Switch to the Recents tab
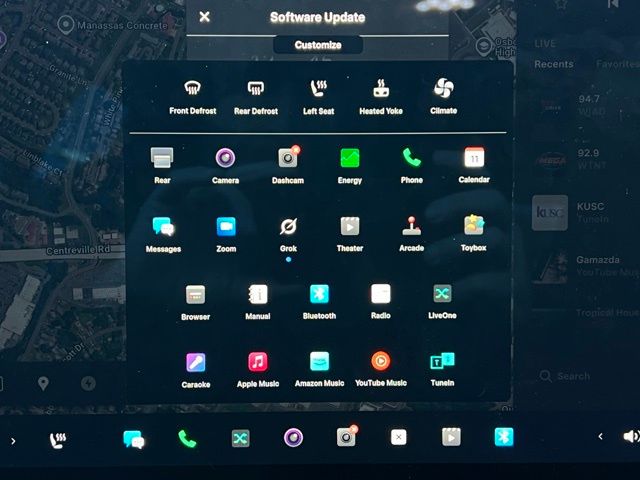Image resolution: width=640 pixels, height=480 pixels. coord(553,64)
